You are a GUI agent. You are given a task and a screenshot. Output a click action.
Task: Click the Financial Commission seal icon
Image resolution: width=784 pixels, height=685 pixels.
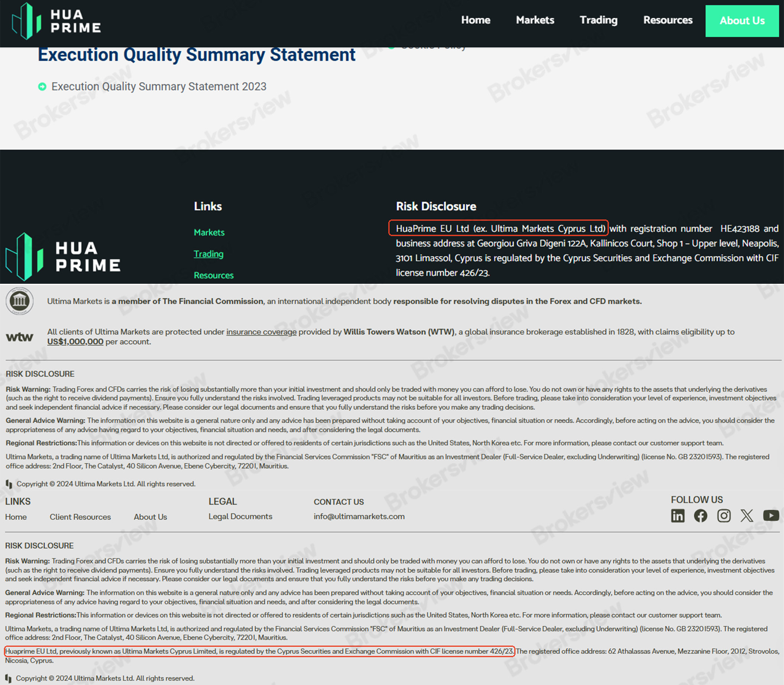point(19,301)
